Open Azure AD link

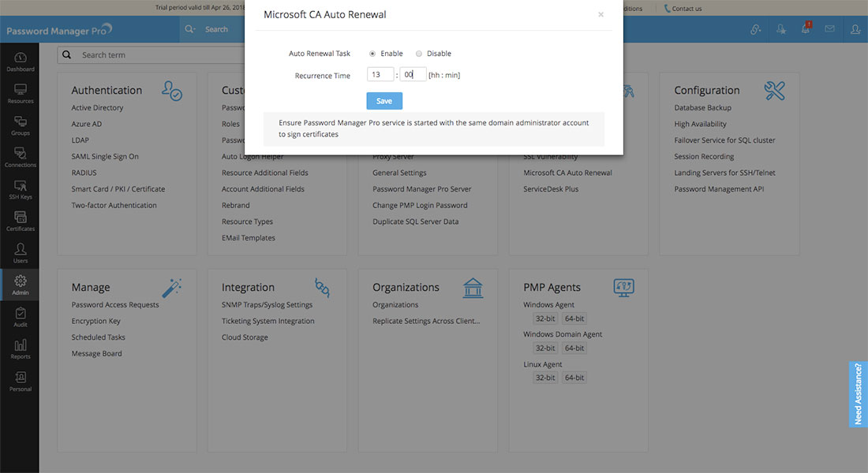point(86,124)
